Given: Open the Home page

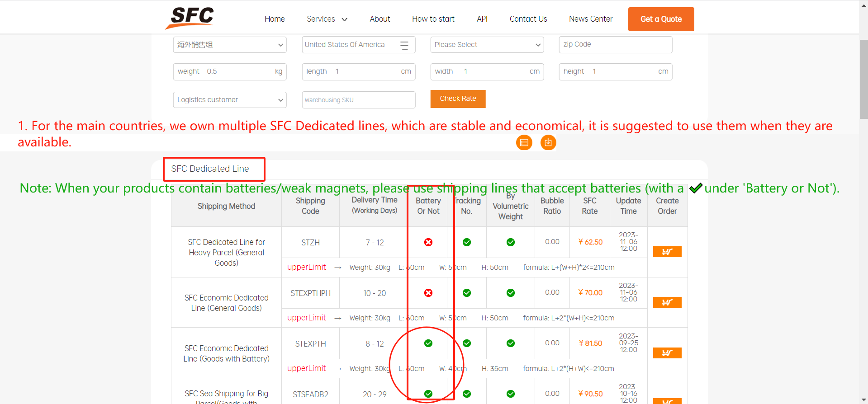Looking at the screenshot, I should click(x=275, y=19).
